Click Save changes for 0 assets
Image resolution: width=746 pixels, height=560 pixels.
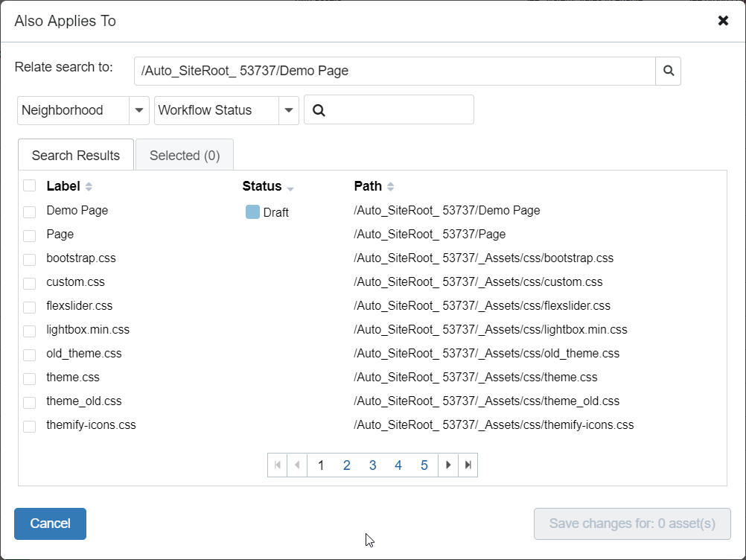[631, 524]
